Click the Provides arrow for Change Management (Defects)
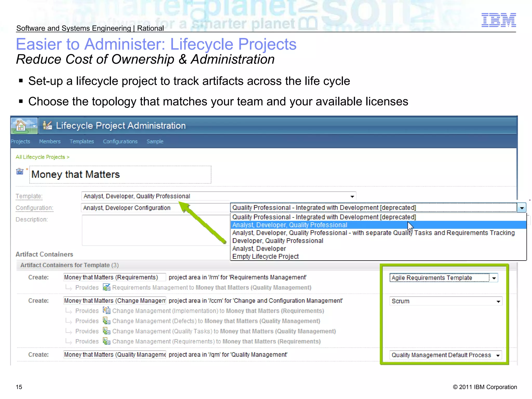The height and width of the screenshot is (399, 532). point(69,321)
